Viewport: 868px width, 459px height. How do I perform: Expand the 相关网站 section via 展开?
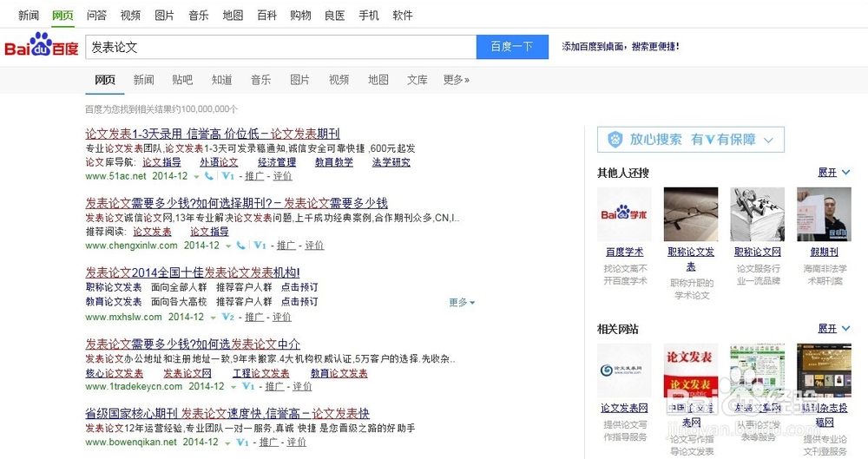[x=833, y=329]
